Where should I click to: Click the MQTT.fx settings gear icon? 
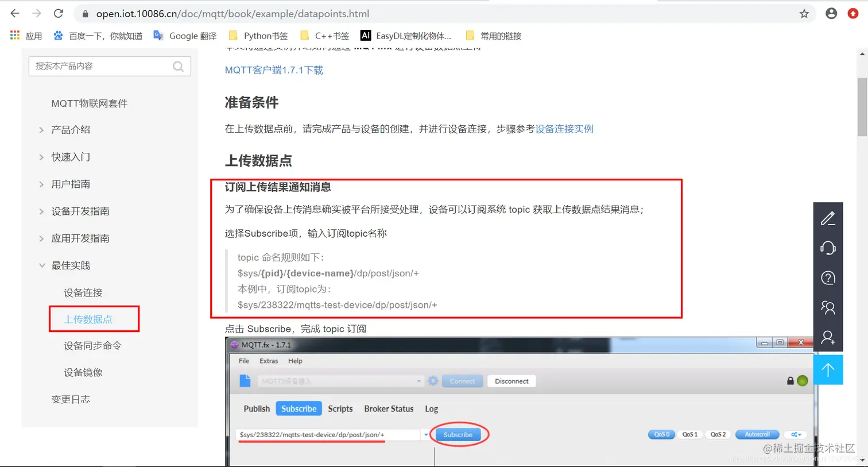pyautogui.click(x=433, y=381)
